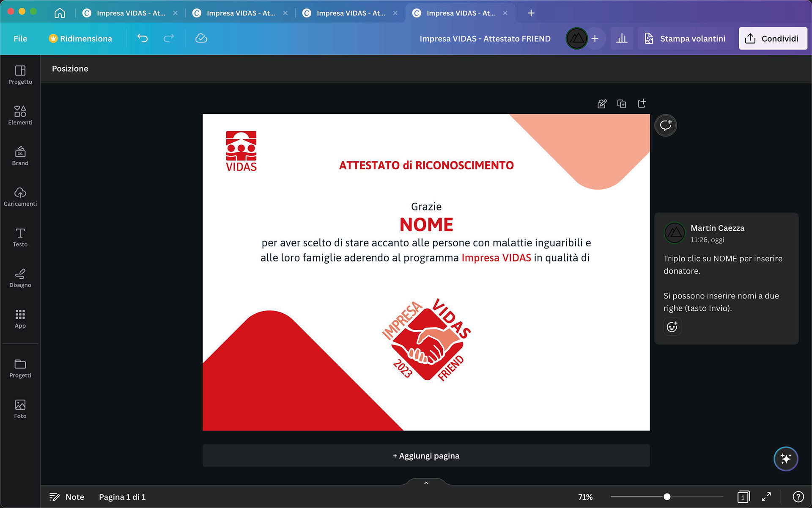Viewport: 812px width, 508px height.
Task: Click Ridimensiona resize option
Action: pos(80,39)
